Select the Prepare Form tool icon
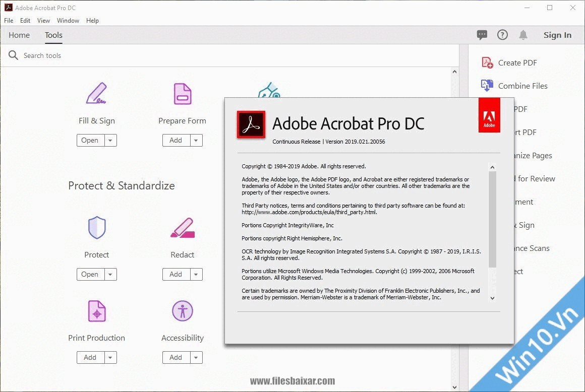 (x=183, y=94)
